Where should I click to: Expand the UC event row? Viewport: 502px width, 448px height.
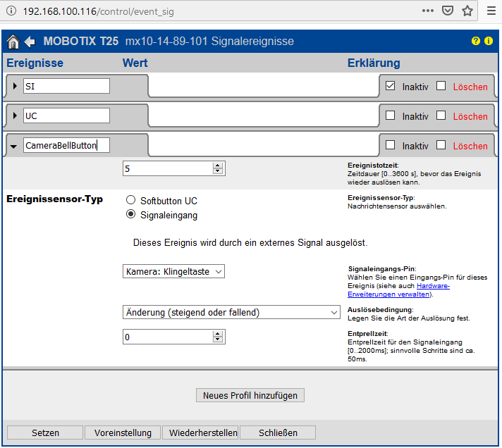[14, 116]
